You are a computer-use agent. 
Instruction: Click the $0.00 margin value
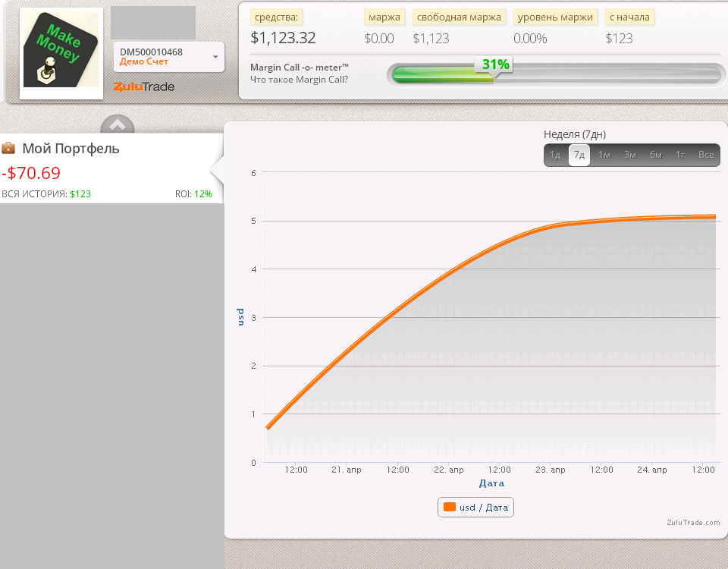(x=379, y=39)
